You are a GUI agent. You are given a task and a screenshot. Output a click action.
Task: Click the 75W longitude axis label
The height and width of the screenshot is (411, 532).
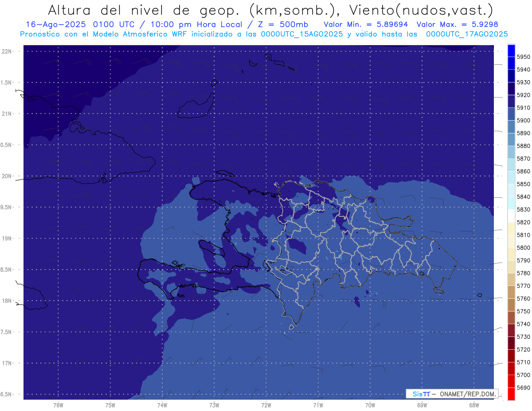coord(110,405)
